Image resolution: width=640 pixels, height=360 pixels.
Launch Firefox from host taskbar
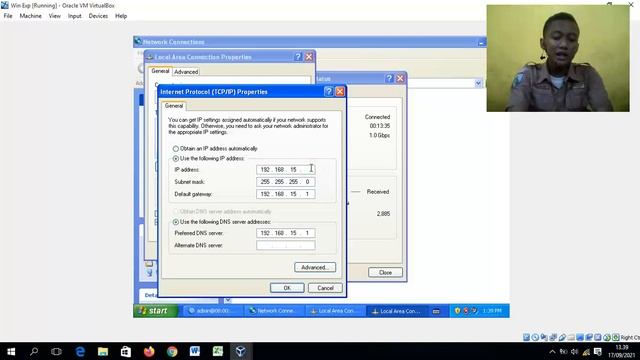[149, 351]
